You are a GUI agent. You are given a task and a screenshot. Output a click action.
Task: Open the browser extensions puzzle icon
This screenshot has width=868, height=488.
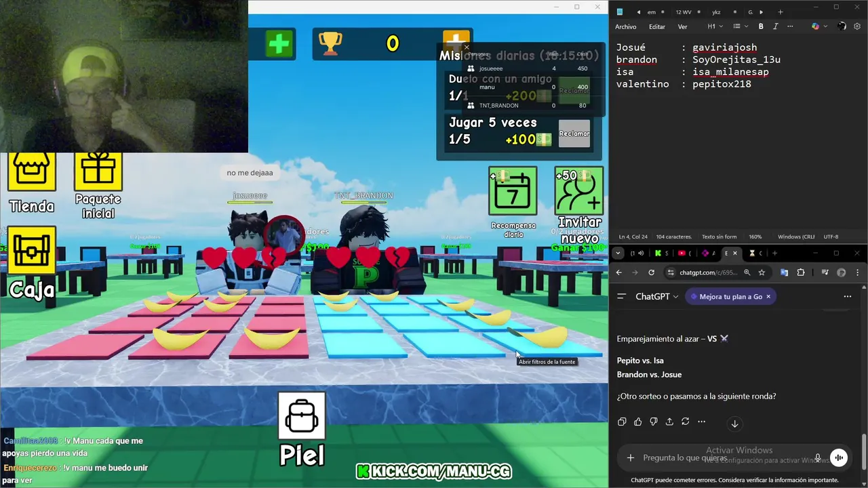(x=801, y=272)
